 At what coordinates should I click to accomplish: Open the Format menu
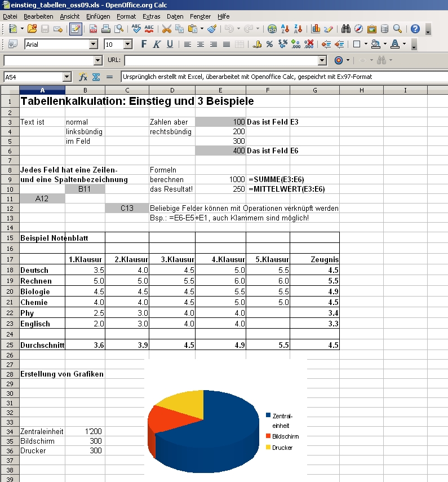[126, 16]
